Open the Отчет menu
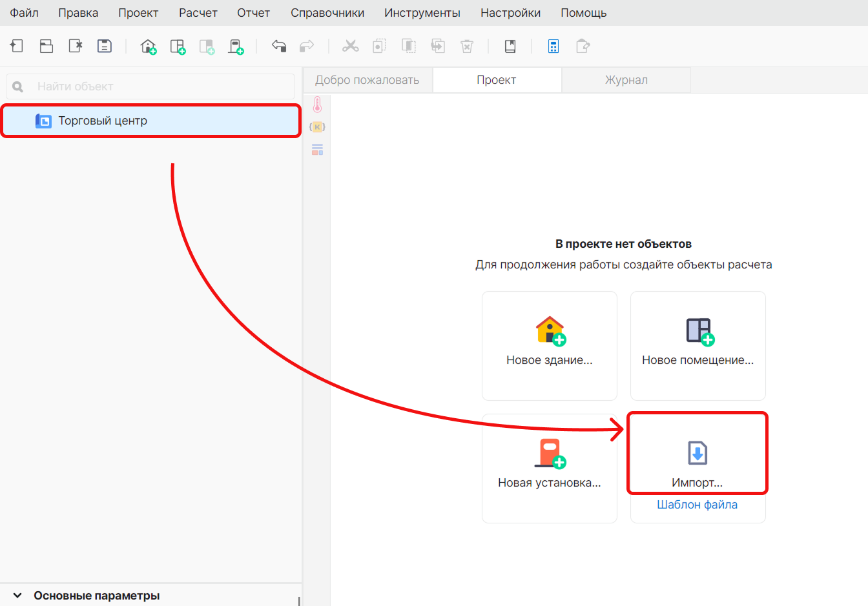The height and width of the screenshot is (606, 868). [253, 13]
